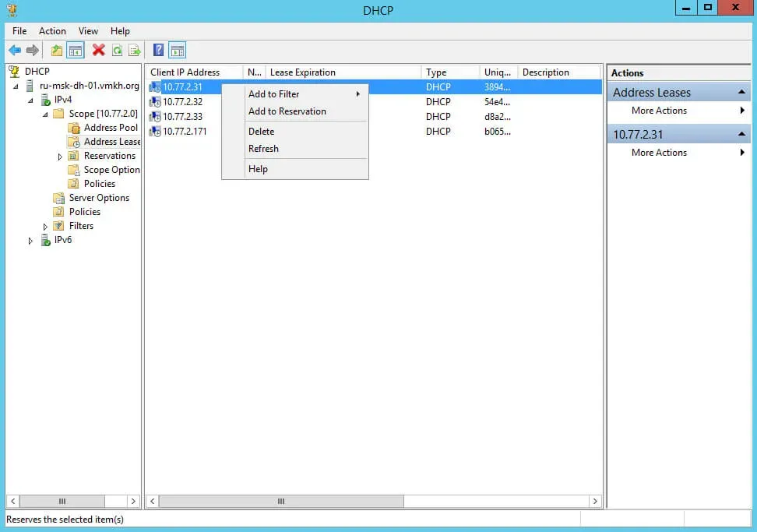Choose Add to Filter in context menu
This screenshot has height=532, width=757.
tap(295, 94)
